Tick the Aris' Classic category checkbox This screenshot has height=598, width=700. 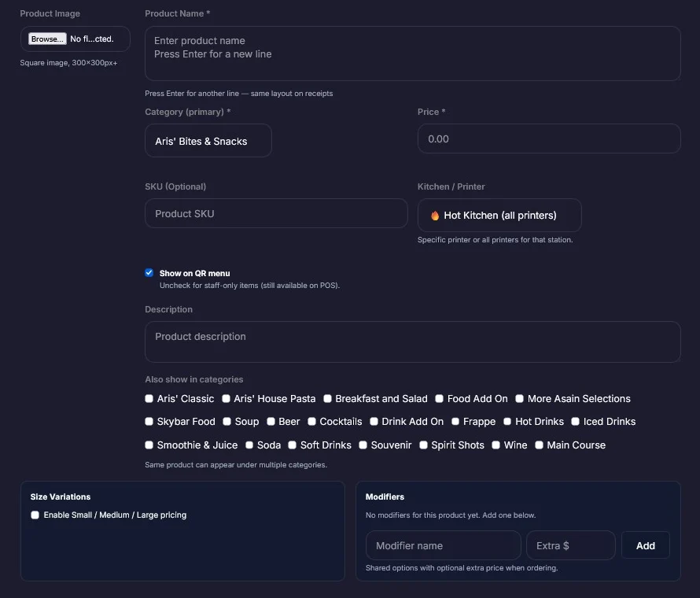click(149, 398)
